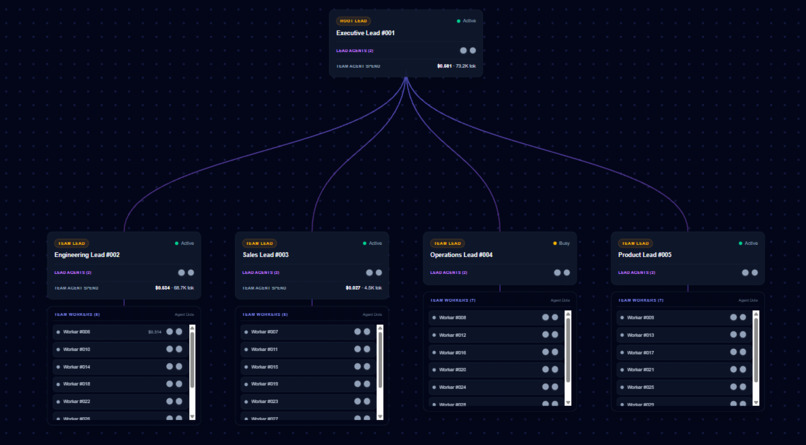The height and width of the screenshot is (445, 806).
Task: Click team agent spend value on Engineering Lead
Action: [x=175, y=288]
